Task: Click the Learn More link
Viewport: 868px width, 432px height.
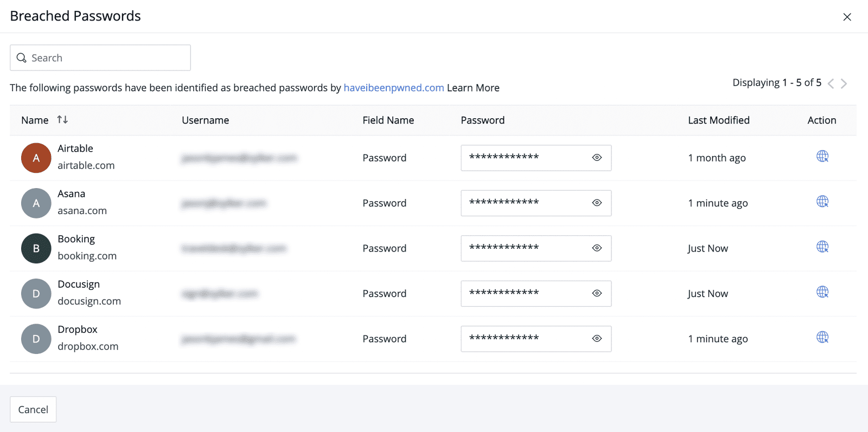Action: (x=473, y=88)
